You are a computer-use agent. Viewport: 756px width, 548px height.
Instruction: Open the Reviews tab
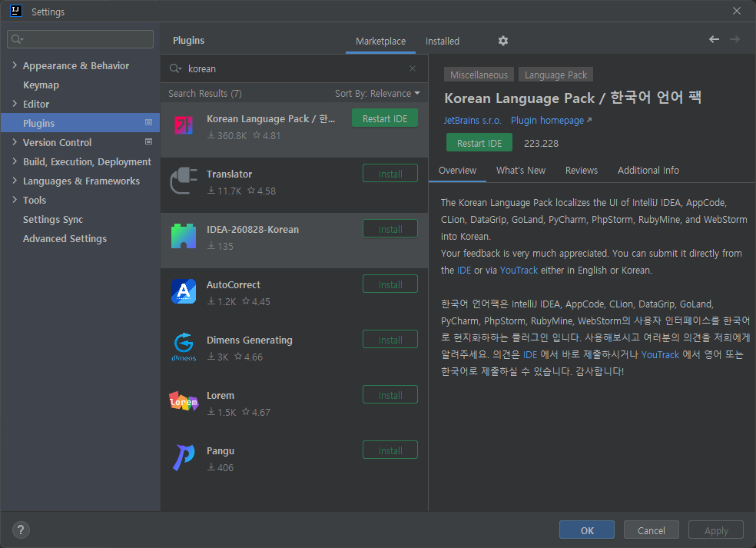pos(582,171)
